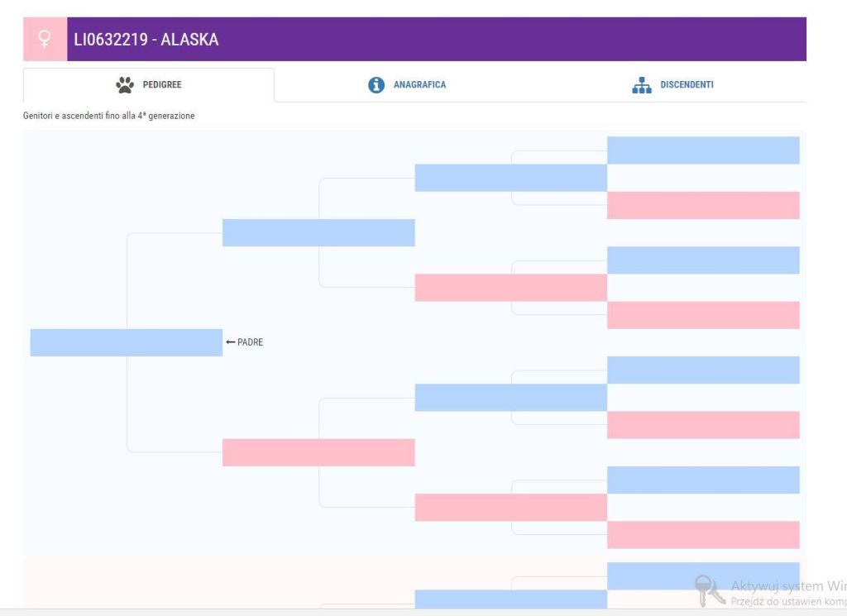847x616 pixels.
Task: Click the LI0632219 - ALASKA title header
Action: pyautogui.click(x=146, y=40)
